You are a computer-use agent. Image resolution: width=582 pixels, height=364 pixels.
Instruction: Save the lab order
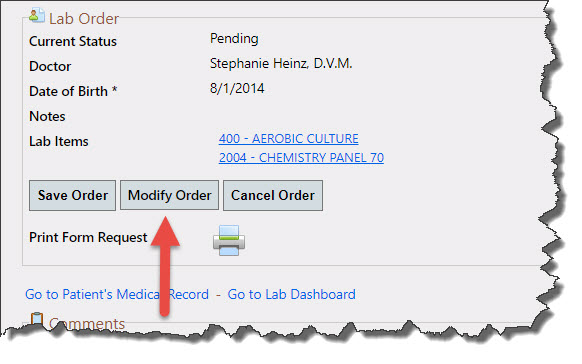[72, 196]
